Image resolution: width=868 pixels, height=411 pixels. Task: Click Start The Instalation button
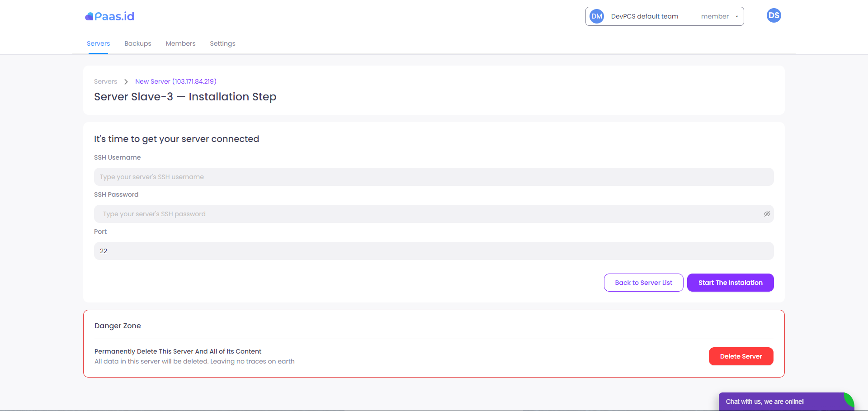(730, 283)
